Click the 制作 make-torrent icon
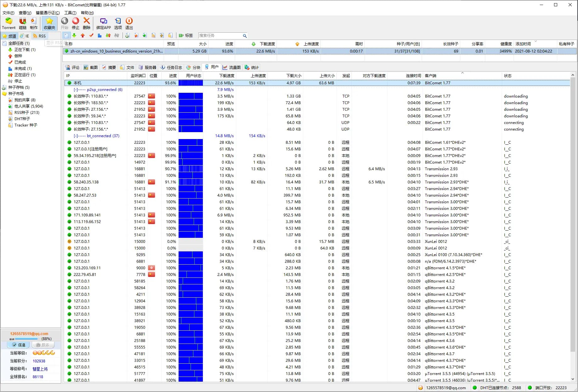This screenshot has height=392, width=578. (x=34, y=23)
